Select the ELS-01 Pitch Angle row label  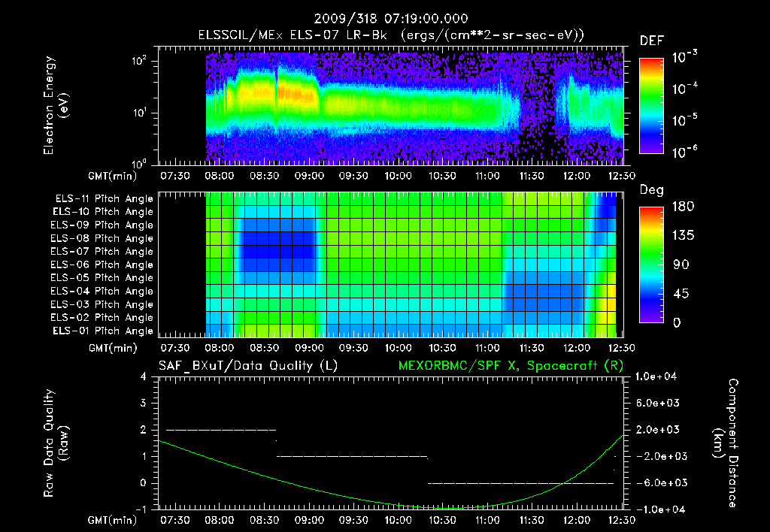(x=103, y=331)
